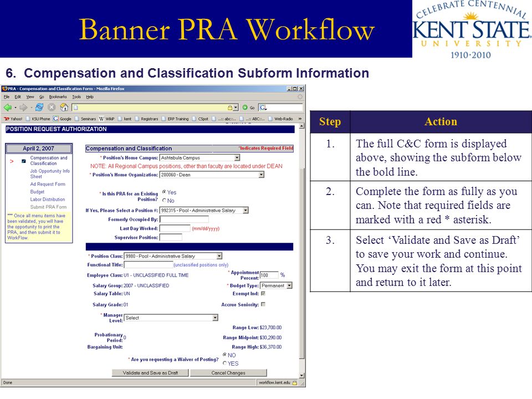
Task: Open the Position Class dropdown
Action: click(x=173, y=256)
